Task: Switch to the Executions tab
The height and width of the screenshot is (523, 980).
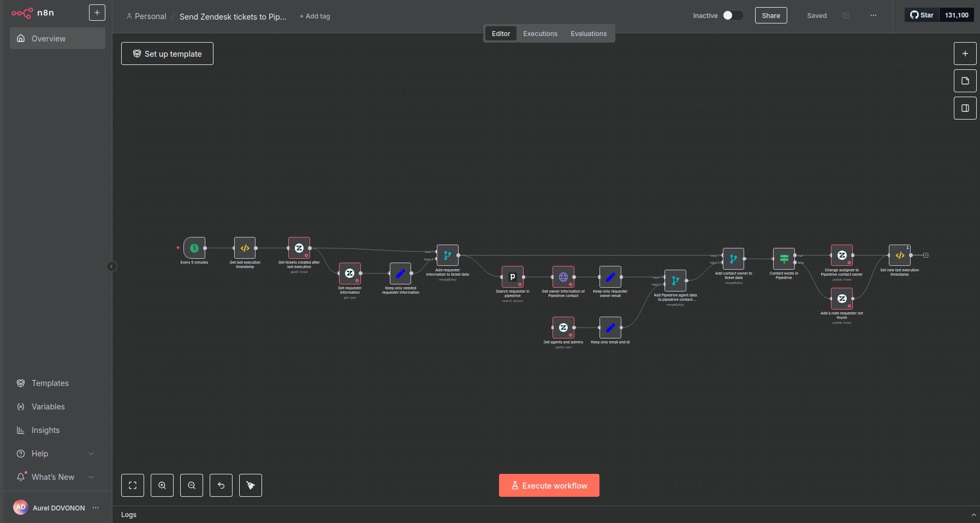Action: [x=541, y=33]
